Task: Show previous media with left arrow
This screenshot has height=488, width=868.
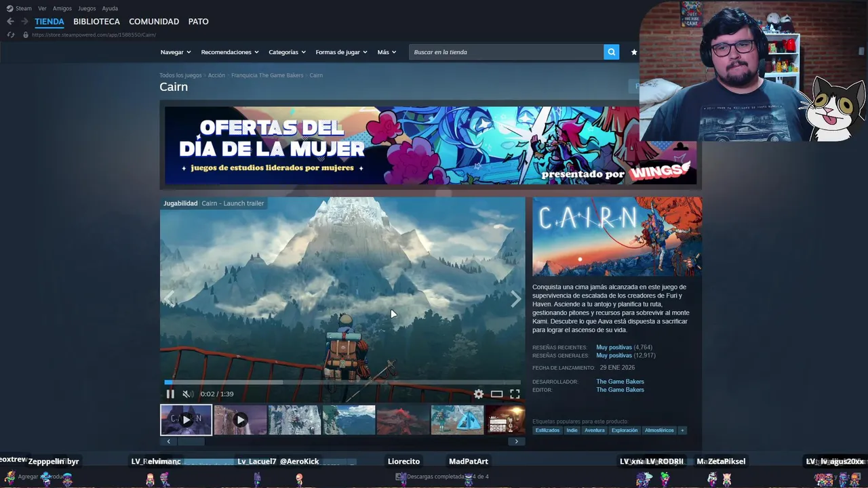Action: click(x=169, y=299)
